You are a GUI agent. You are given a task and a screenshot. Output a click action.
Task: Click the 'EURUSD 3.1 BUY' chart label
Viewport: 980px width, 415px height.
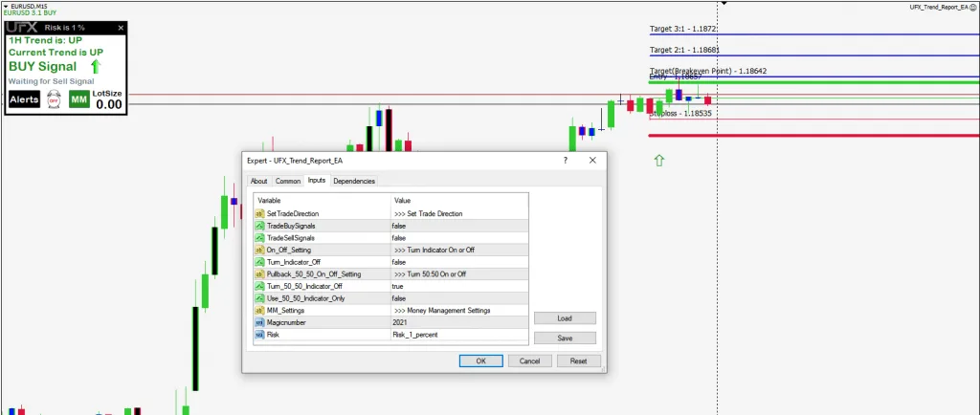(x=28, y=12)
